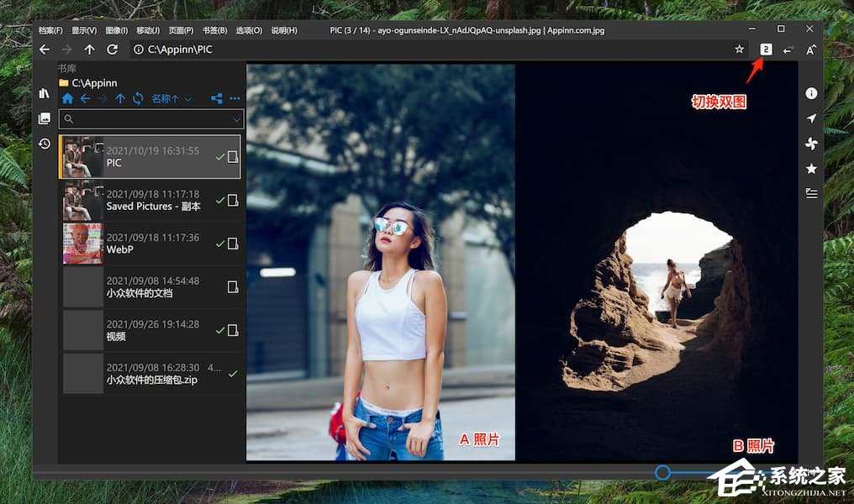Open the bookshelf more options menu

tap(235, 98)
